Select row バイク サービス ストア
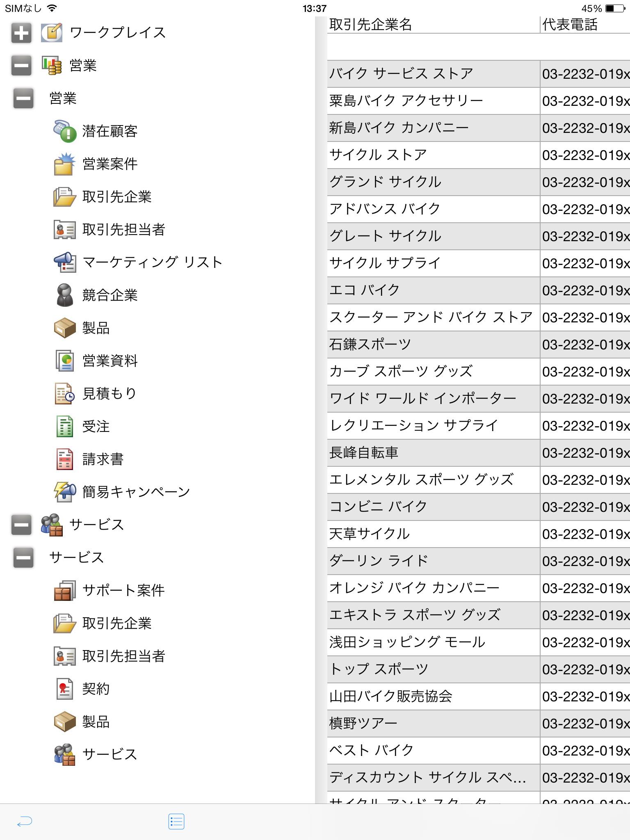630x840 pixels. pos(479,74)
